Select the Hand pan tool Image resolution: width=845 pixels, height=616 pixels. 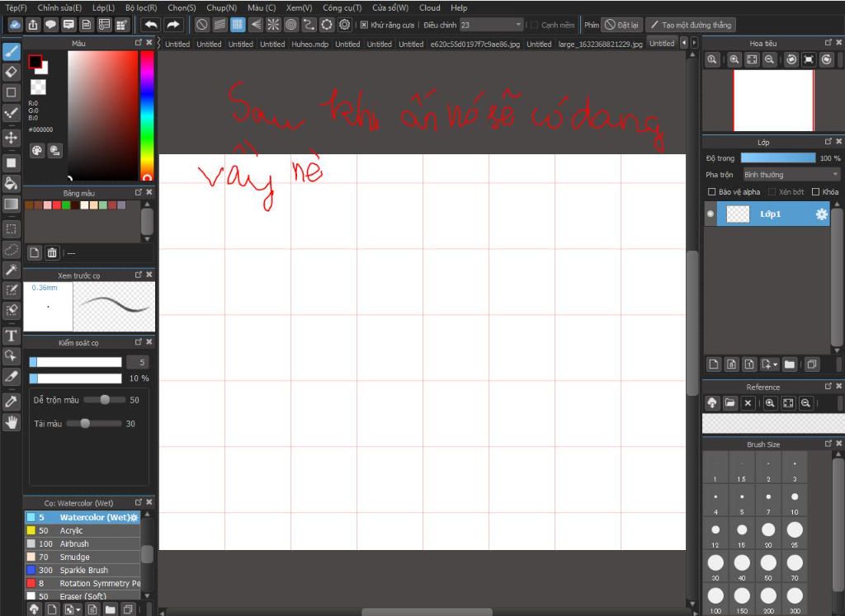click(11, 423)
